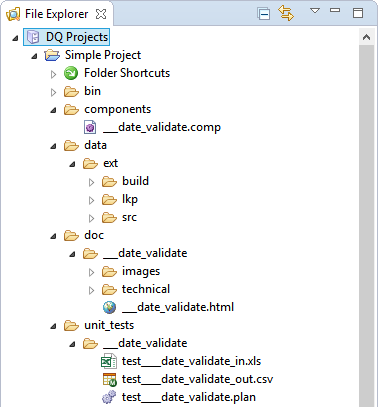Select Simple Project in tree

coord(103,55)
